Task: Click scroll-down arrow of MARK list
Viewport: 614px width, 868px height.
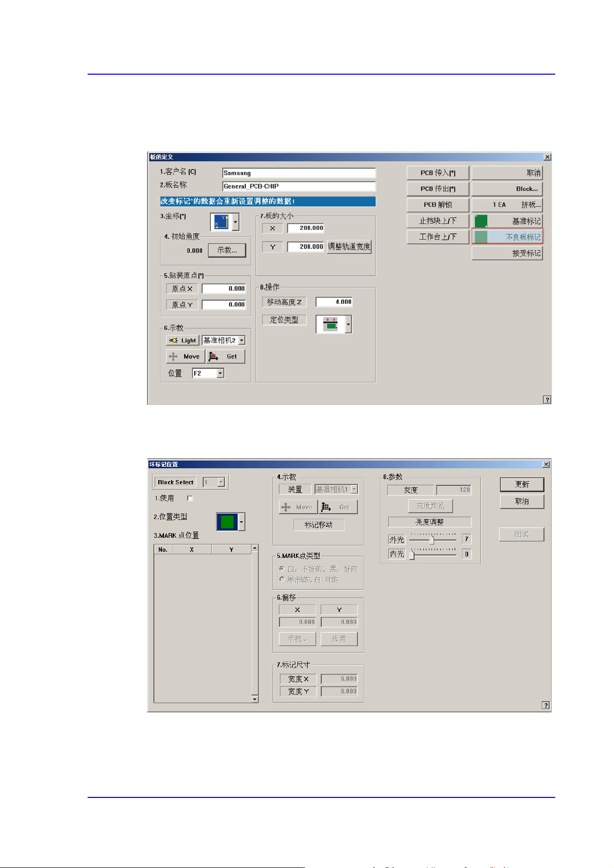Action: click(x=255, y=699)
